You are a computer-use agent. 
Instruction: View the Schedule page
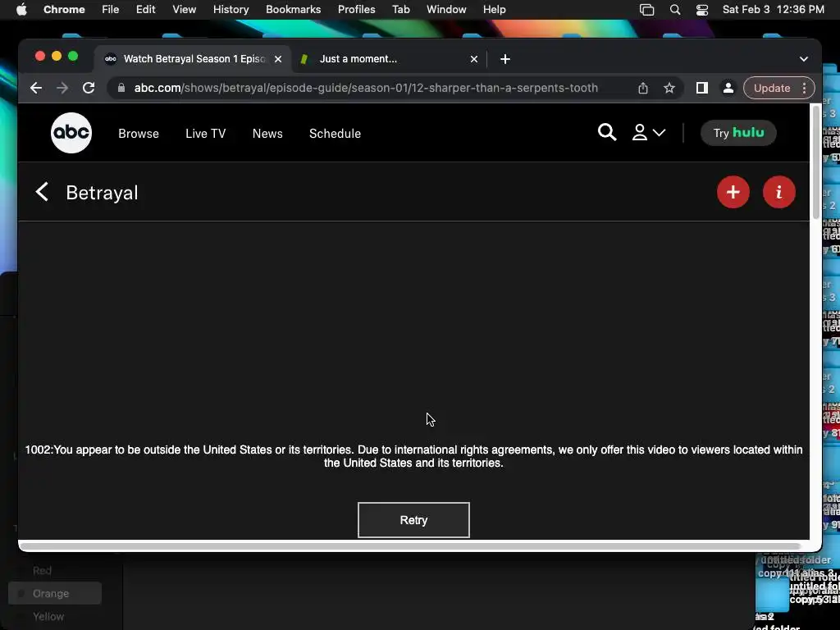[x=335, y=134]
